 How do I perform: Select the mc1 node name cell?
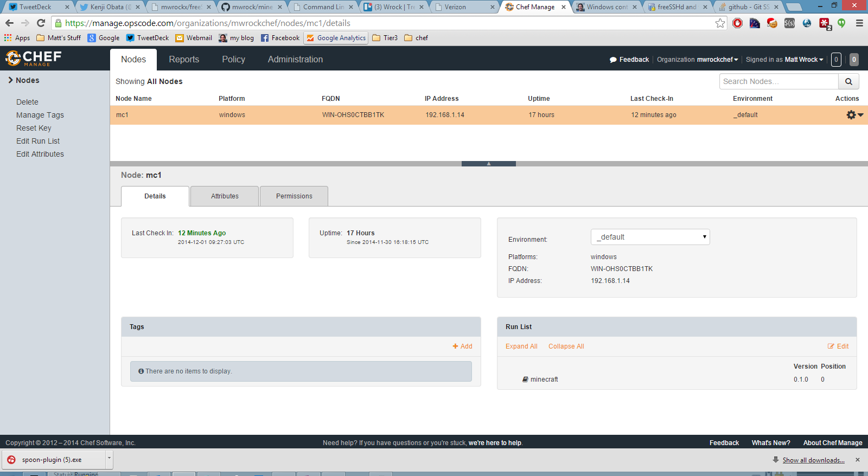122,115
